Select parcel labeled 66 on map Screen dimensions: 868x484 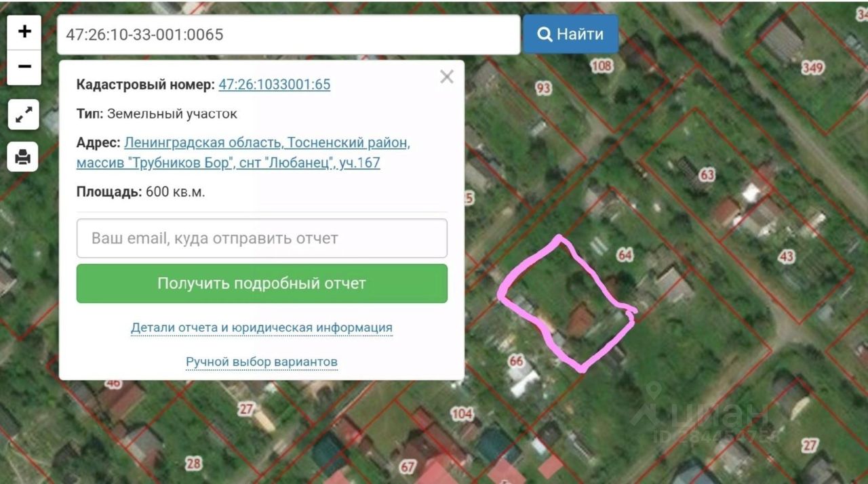(516, 361)
